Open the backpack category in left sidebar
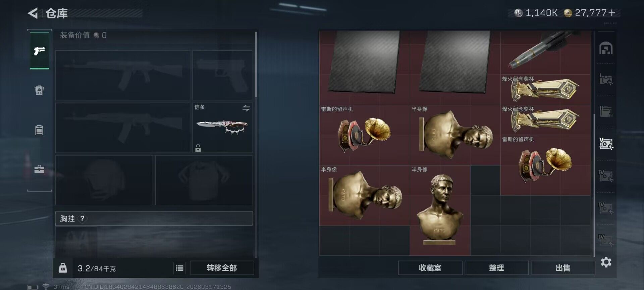The width and height of the screenshot is (644, 290). [x=39, y=90]
